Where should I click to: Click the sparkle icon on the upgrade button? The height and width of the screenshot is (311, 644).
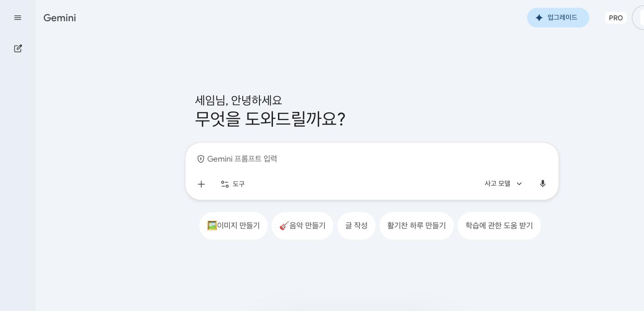(x=539, y=18)
